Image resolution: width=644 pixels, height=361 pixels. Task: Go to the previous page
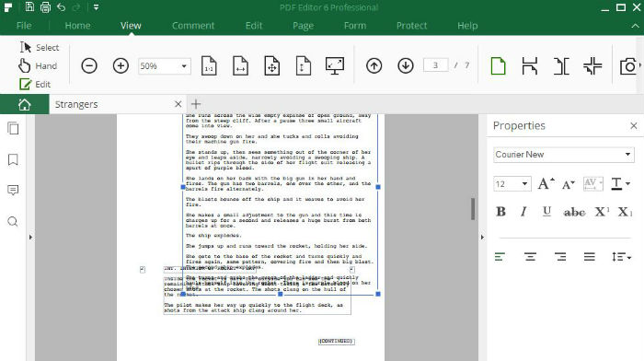pyautogui.click(x=374, y=65)
